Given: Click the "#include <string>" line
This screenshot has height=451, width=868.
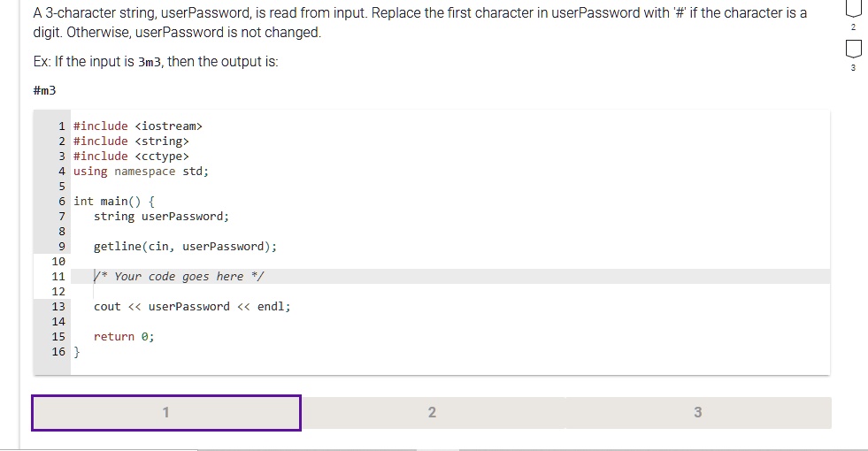Looking at the screenshot, I should click(x=131, y=141).
